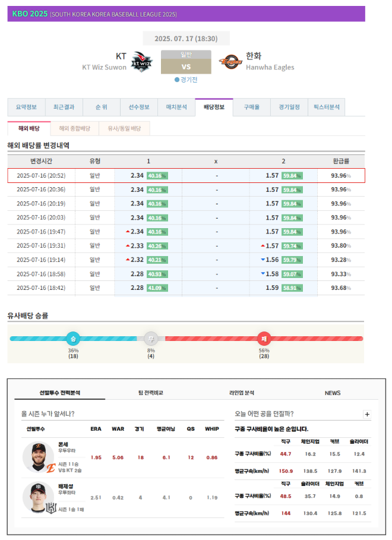Open the NEWS tab

[333, 393]
